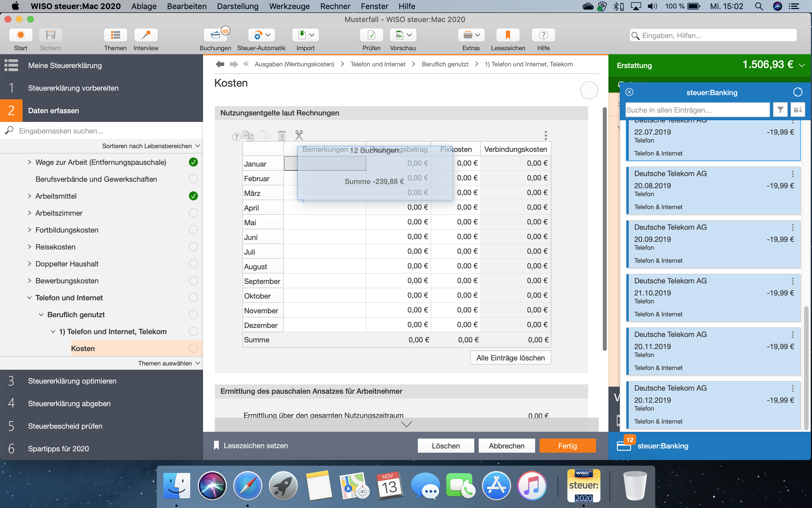This screenshot has width=812, height=508.
Task: Click the banking sort order icon
Action: pos(798,110)
